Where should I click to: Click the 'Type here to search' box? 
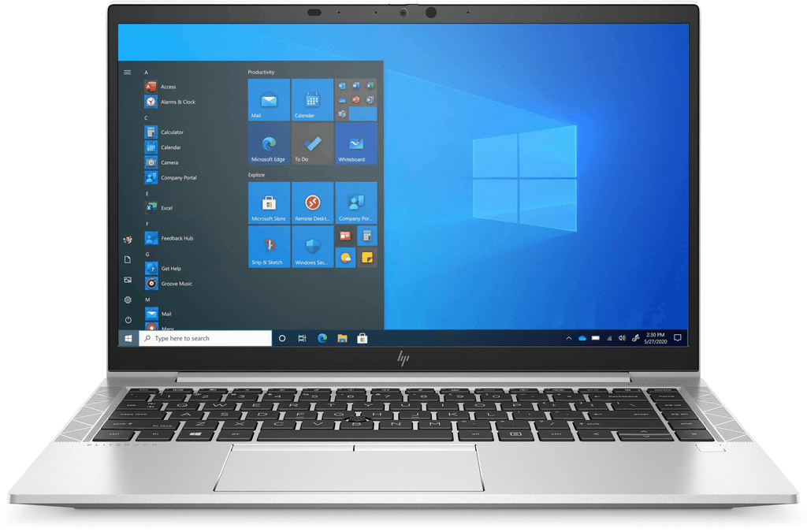point(206,339)
